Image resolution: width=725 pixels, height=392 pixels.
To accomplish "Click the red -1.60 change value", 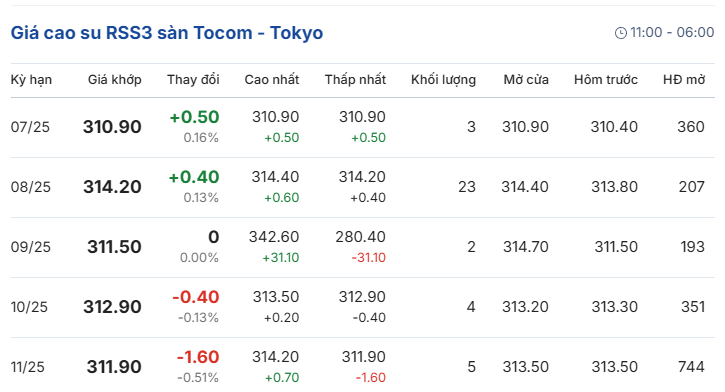I will (198, 357).
